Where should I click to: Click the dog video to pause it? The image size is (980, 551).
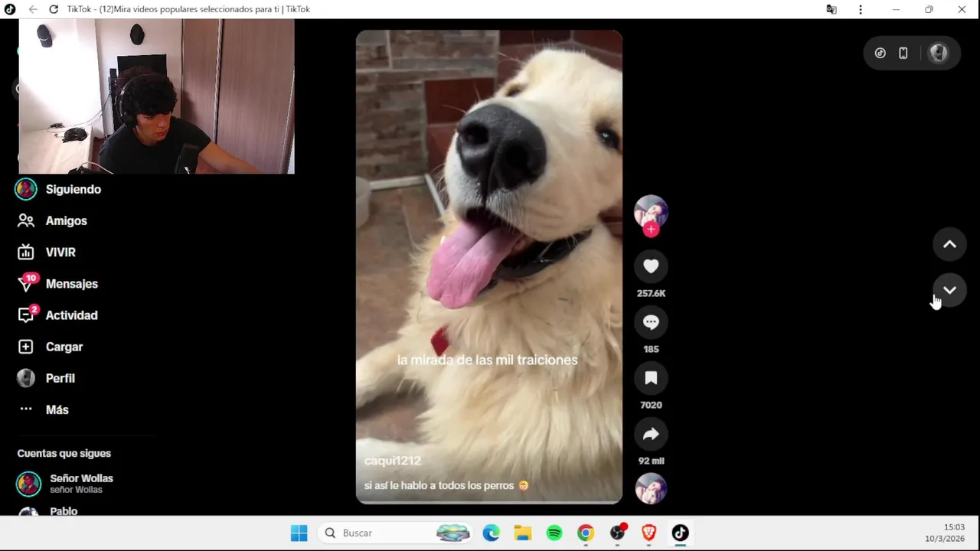[489, 266]
